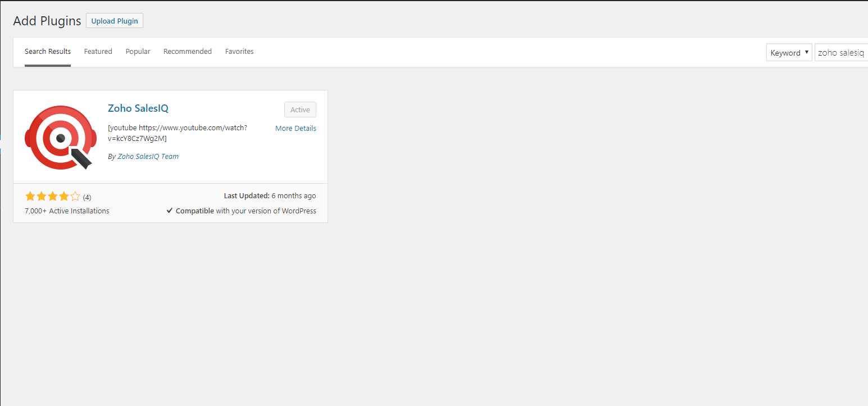Click the (4) ratings count
This screenshot has width=868, height=406.
pos(87,198)
